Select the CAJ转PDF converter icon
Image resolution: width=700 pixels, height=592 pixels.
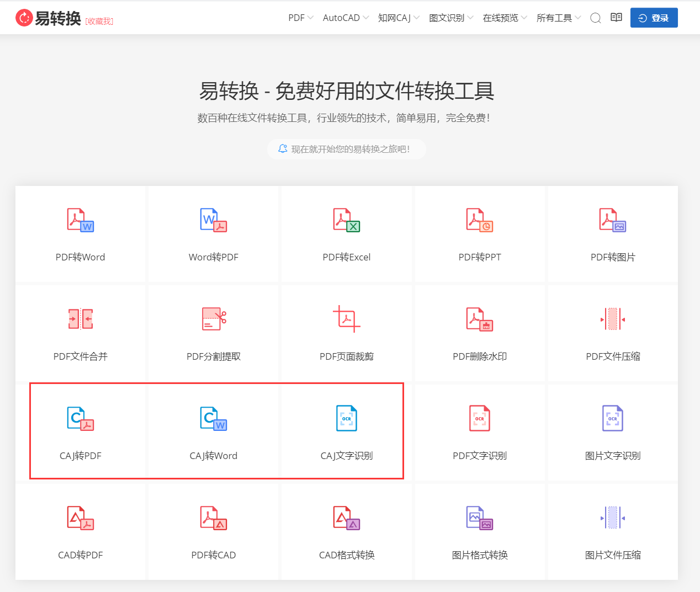coord(80,418)
